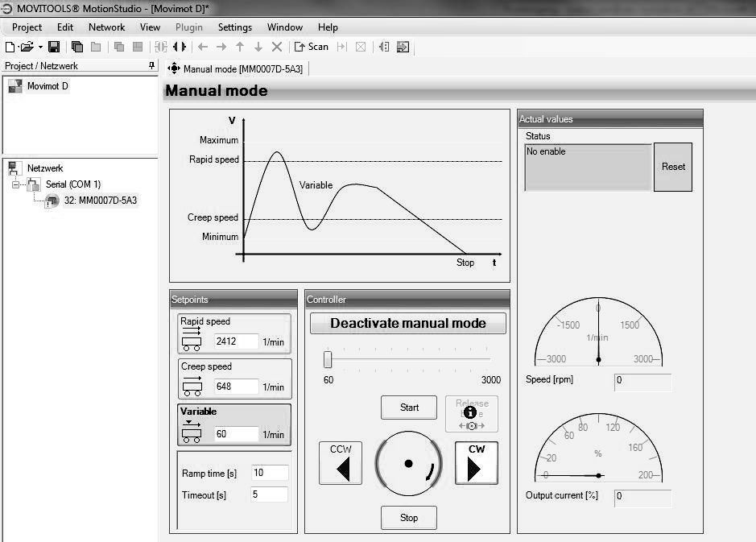
Task: Click the X delete toolbar icon
Action: point(277,47)
